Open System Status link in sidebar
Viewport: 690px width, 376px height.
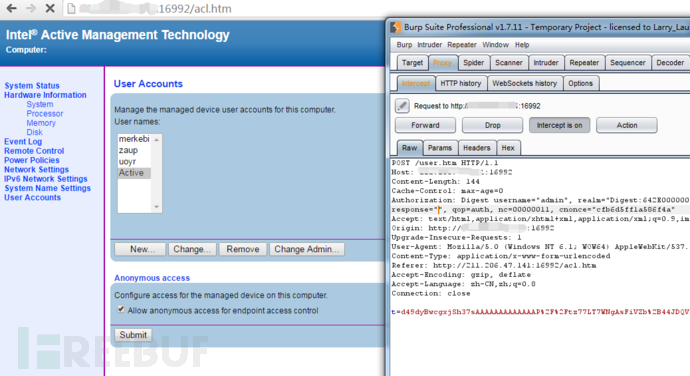pyautogui.click(x=32, y=85)
